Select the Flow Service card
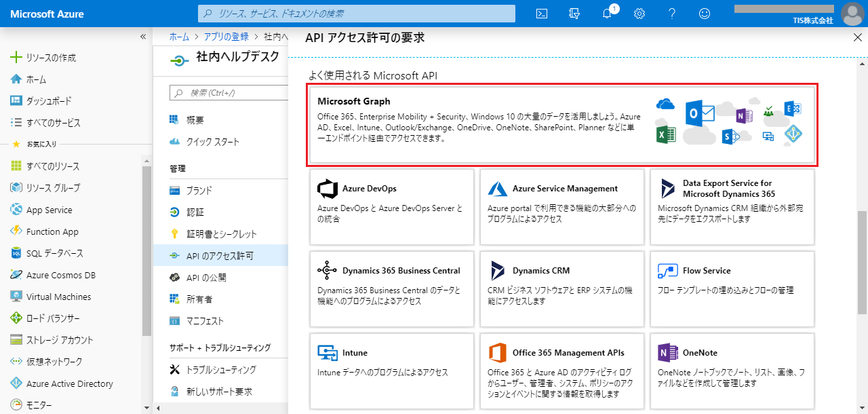Viewport: 868px width, 414px height. 732,289
